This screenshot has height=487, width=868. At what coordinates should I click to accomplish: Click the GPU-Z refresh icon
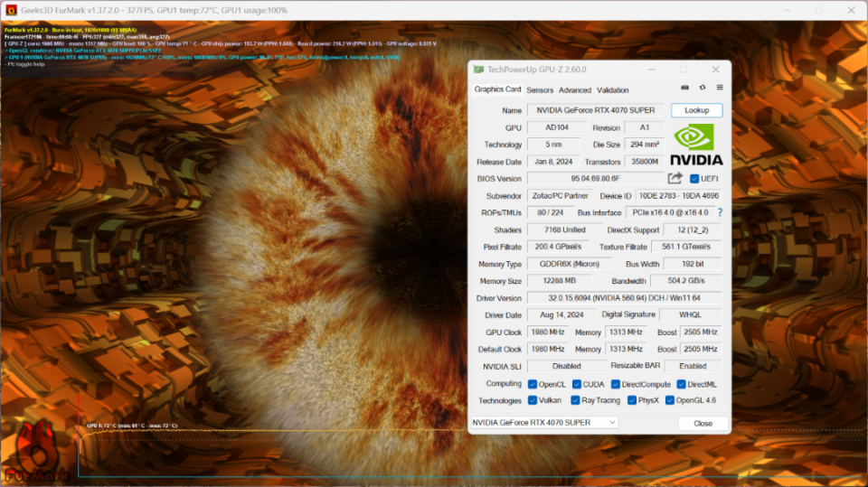tap(703, 88)
